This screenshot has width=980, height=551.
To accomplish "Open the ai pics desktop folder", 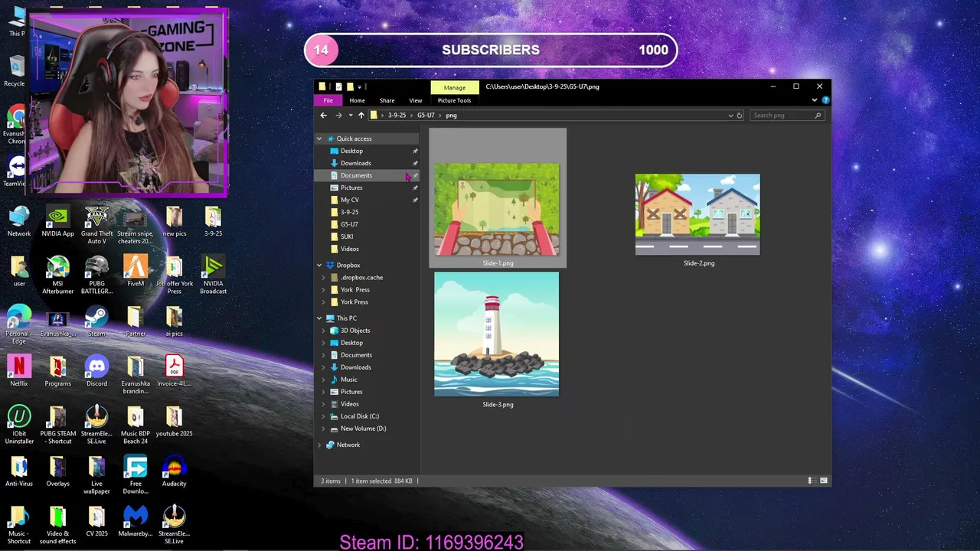I will [174, 321].
